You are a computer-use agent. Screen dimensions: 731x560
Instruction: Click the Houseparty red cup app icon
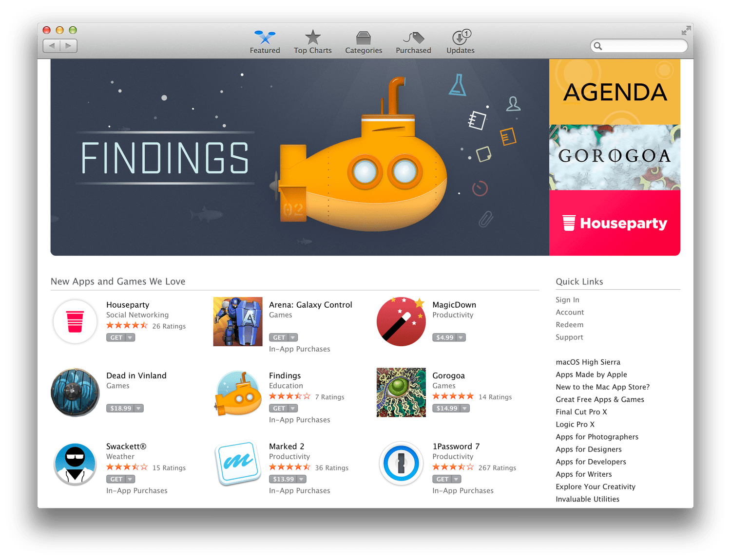coord(75,321)
